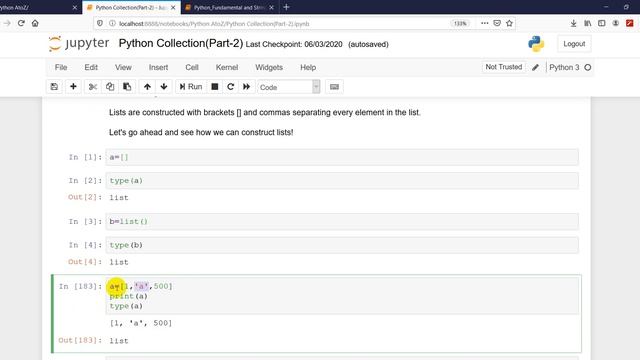The height and width of the screenshot is (360, 640).
Task: Click into cell In [4] type(b)
Action: click(342, 245)
